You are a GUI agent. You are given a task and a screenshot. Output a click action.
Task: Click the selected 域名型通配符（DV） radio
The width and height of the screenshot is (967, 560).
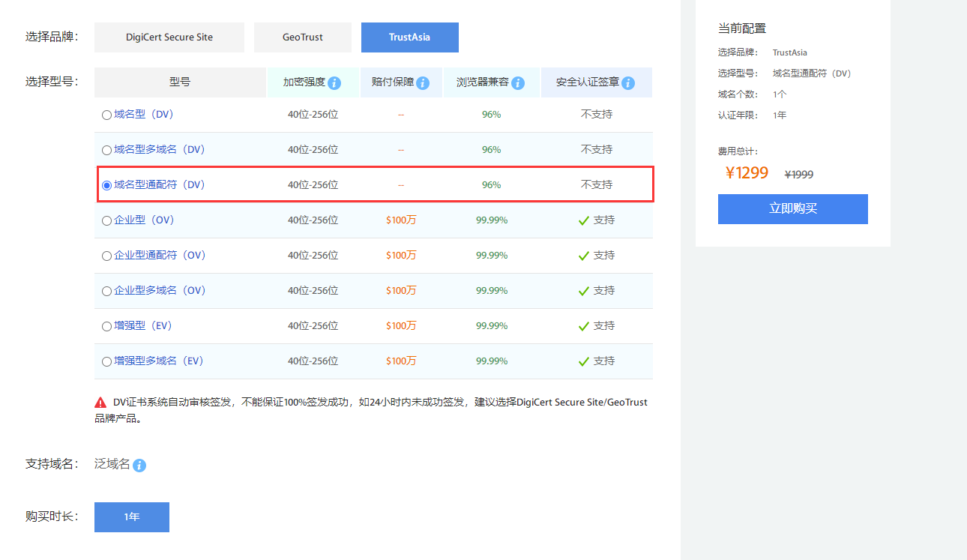tap(106, 185)
